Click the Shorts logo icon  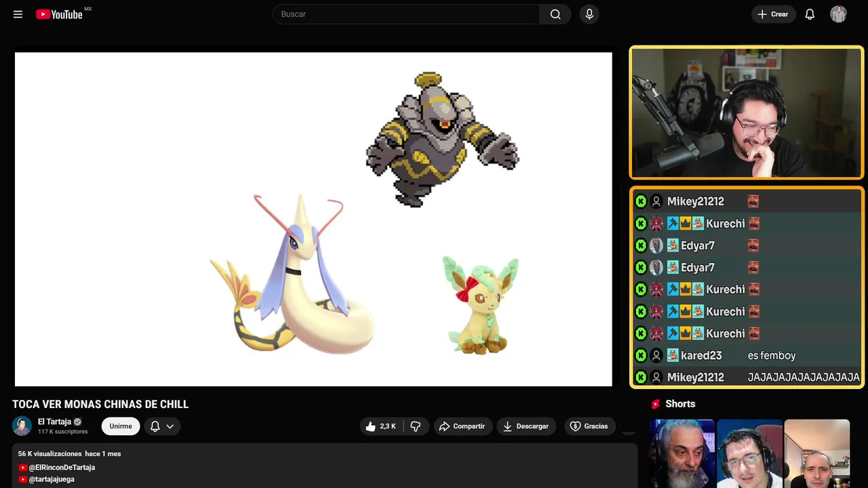tap(656, 404)
